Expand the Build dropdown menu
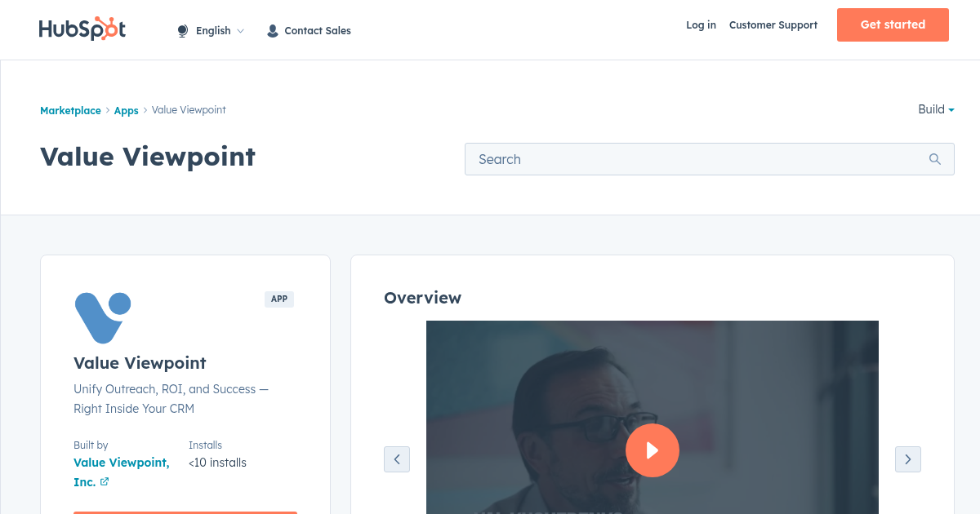Screen dimensions: 980x514 [936, 109]
